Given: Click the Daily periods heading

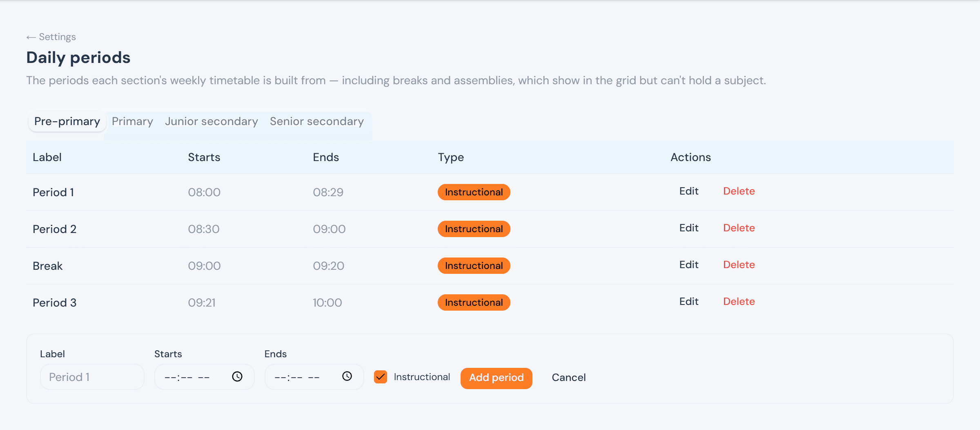Looking at the screenshot, I should pyautogui.click(x=78, y=58).
